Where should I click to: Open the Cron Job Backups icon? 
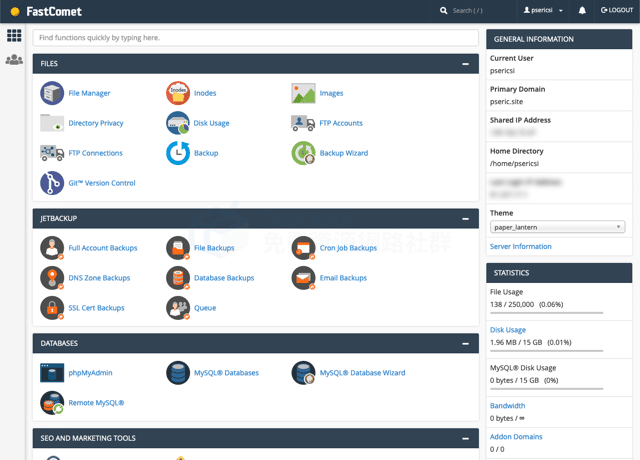(303, 248)
